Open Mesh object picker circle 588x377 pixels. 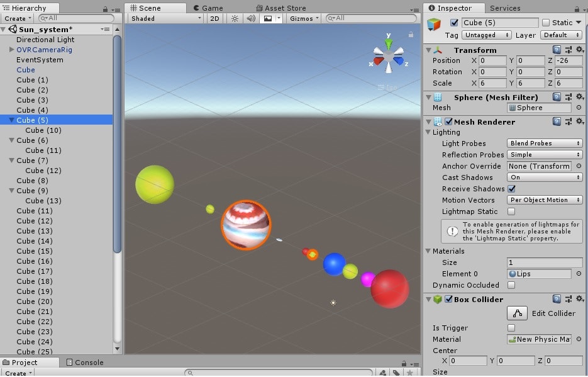tap(579, 108)
